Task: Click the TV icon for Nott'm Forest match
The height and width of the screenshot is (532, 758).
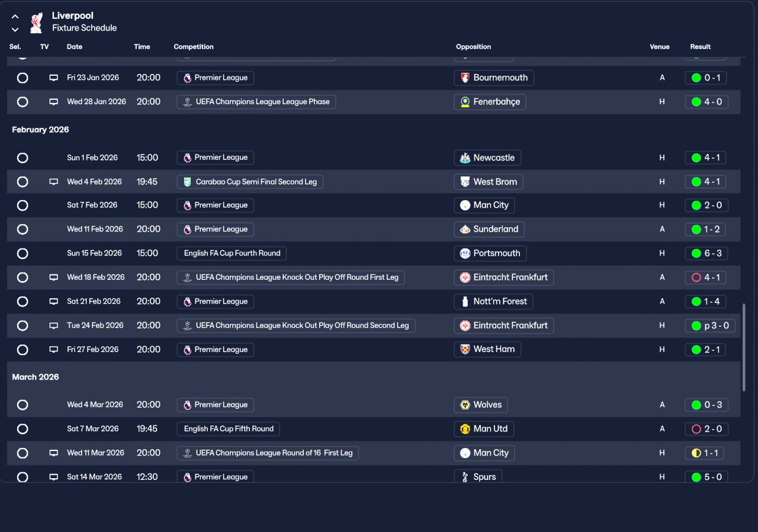Action: click(54, 301)
